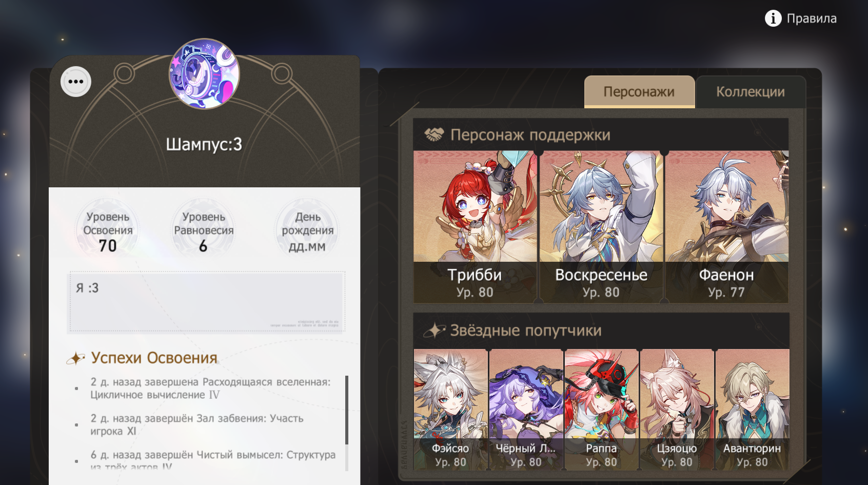Select the Персонажи tab

point(639,92)
